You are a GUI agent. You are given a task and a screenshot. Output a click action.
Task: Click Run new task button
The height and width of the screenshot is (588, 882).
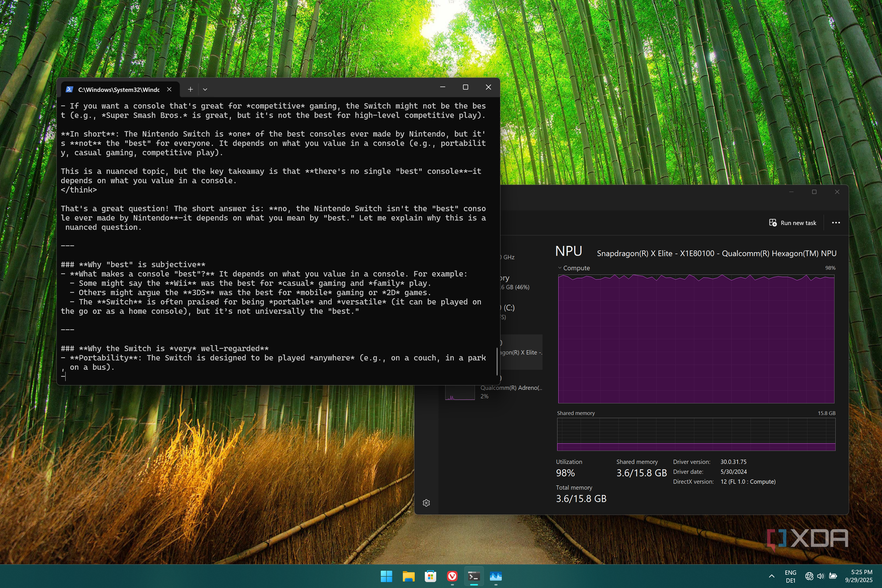[793, 223]
